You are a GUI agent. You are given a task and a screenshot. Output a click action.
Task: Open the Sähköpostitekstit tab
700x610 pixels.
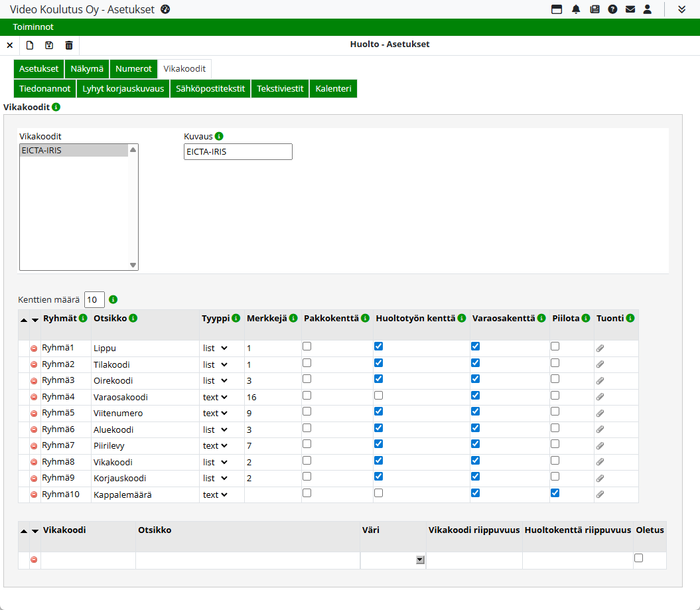point(210,89)
